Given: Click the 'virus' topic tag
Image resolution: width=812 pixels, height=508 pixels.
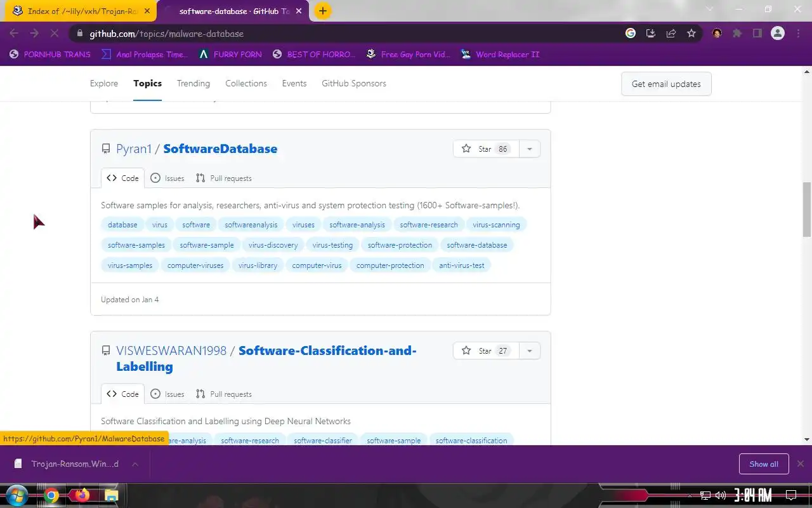Looking at the screenshot, I should (x=160, y=225).
